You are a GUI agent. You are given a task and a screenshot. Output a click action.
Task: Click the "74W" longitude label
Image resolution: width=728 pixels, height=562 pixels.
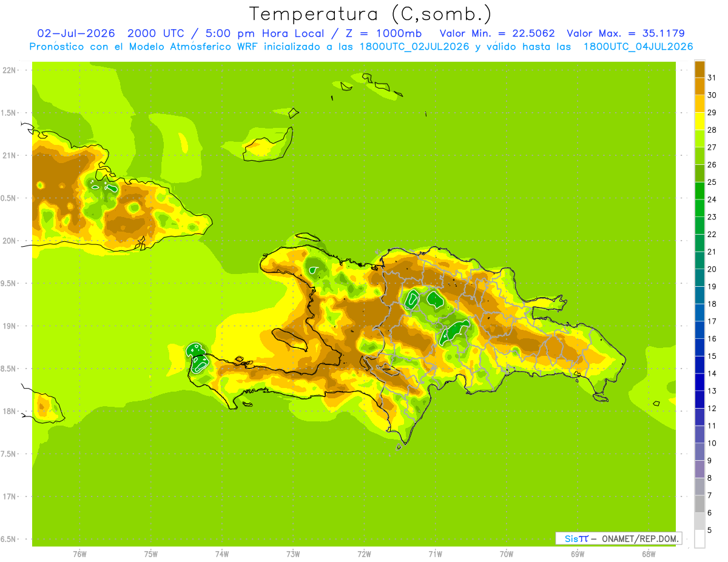[x=222, y=554]
